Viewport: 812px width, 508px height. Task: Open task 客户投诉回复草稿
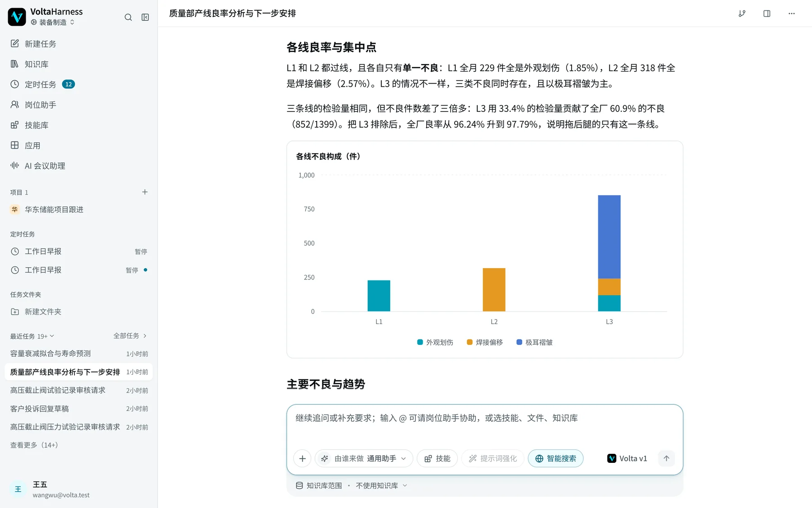coord(78,409)
